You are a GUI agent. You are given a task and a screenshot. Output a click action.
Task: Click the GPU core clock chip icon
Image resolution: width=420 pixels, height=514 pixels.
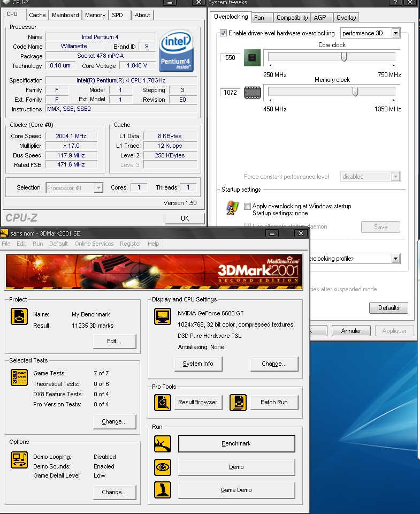[252, 58]
